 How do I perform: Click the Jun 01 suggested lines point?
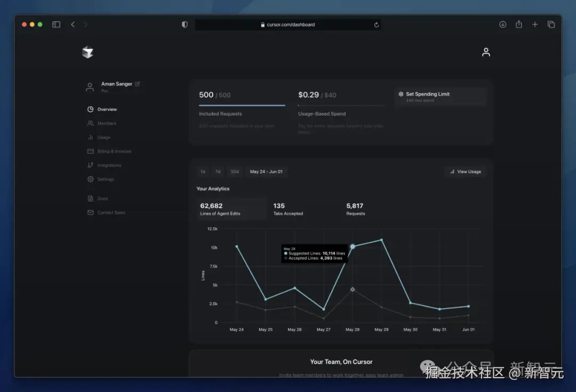click(x=468, y=306)
